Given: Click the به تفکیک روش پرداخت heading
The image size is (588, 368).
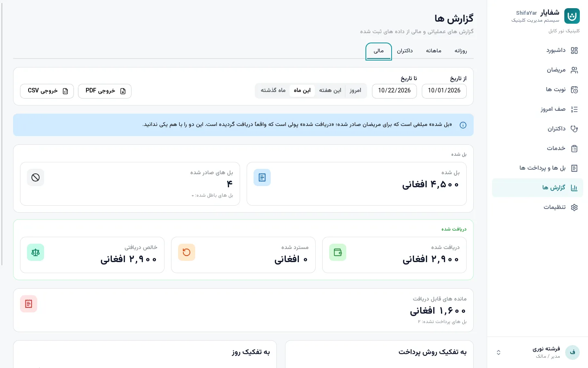Looking at the screenshot, I should [x=432, y=352].
